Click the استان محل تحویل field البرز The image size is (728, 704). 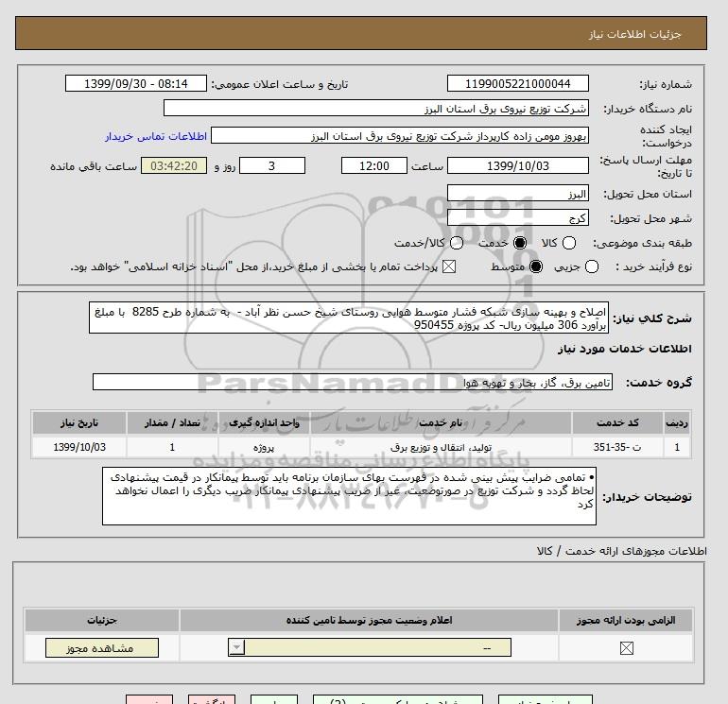(518, 194)
